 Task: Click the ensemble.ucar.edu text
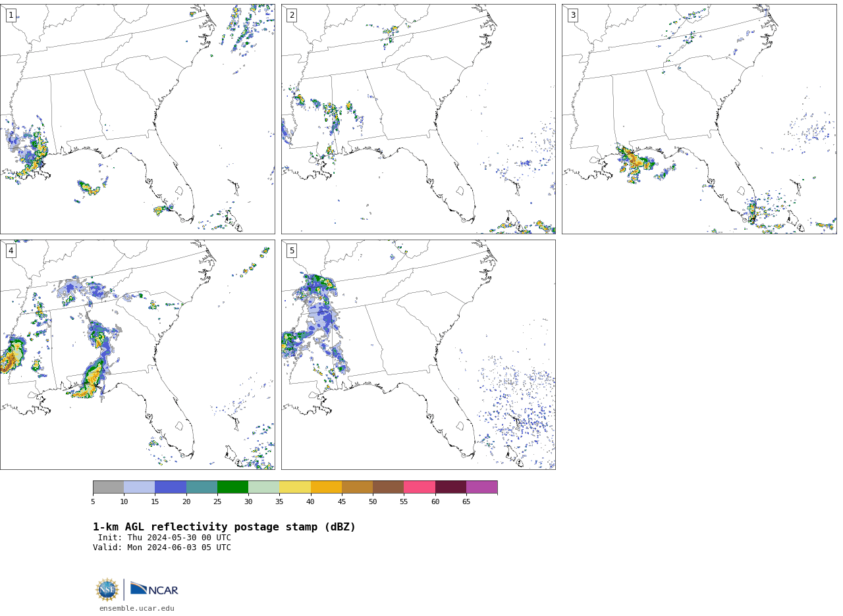point(137,609)
